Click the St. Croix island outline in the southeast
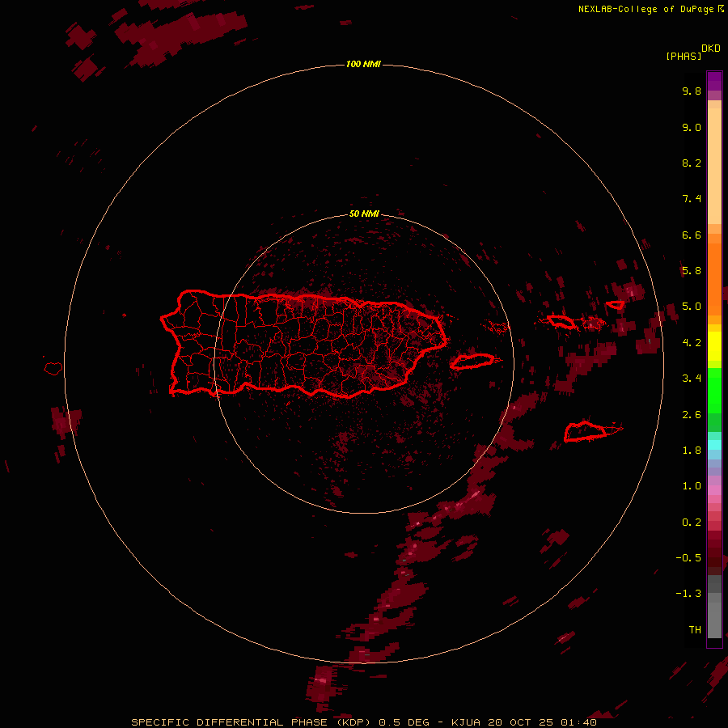Image resolution: width=728 pixels, height=728 pixels. tap(586, 431)
